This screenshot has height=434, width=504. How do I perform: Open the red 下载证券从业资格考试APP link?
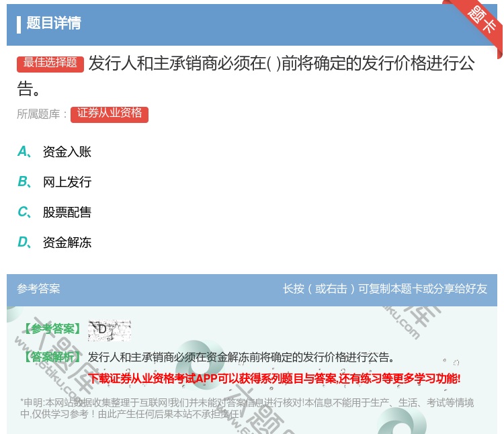(x=274, y=378)
